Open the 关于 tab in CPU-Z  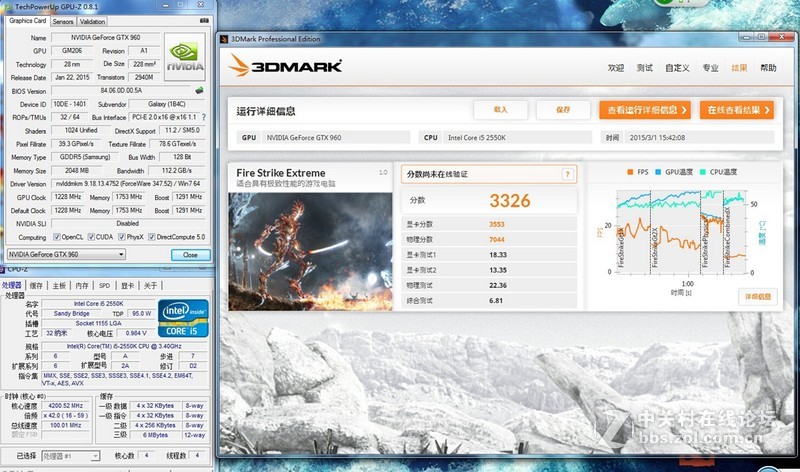pos(150,286)
